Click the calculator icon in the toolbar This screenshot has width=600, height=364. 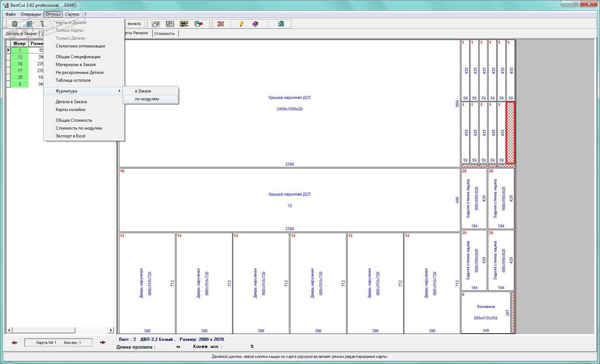point(29,24)
